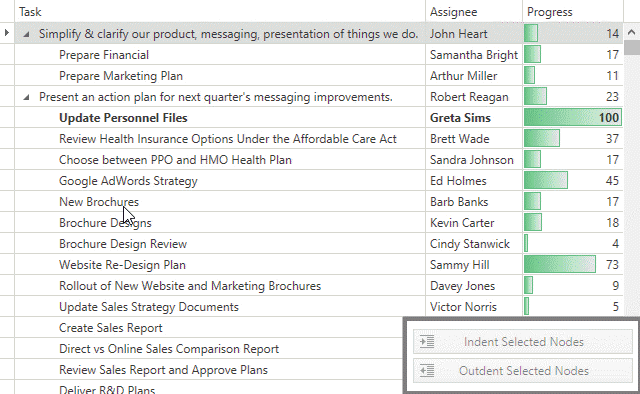Click the Progress column header
640x394 pixels.
click(x=573, y=12)
